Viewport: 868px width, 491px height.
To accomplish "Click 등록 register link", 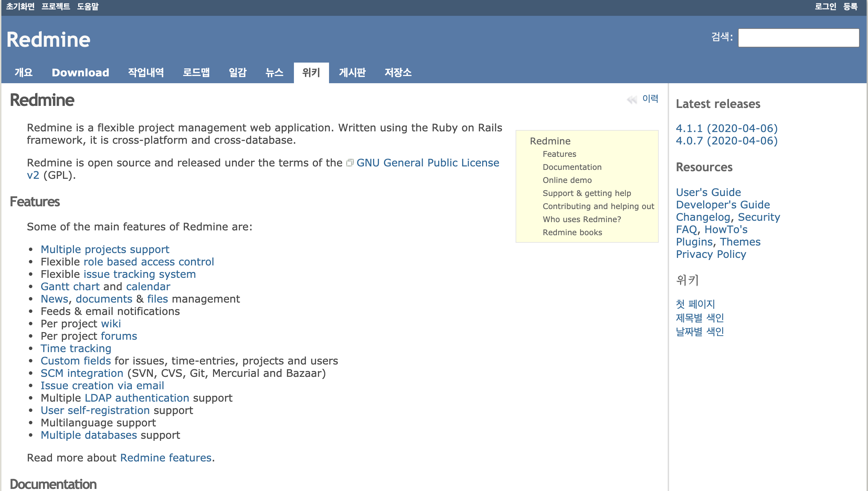I will coord(850,7).
